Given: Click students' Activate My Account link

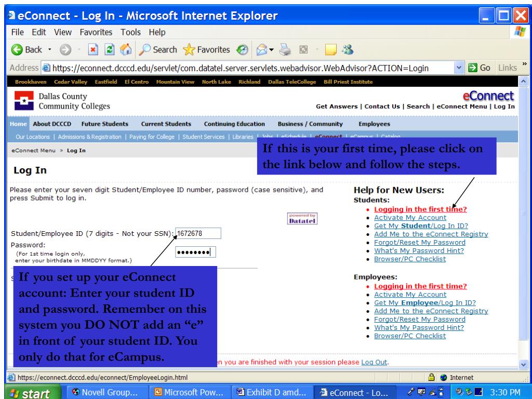Looking at the screenshot, I should (x=410, y=218).
